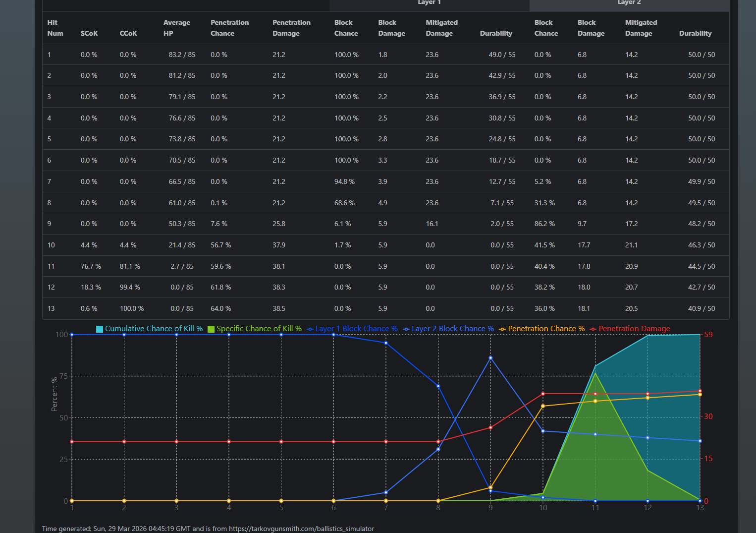Select the 40.9 / 50 durability cell

tap(702, 308)
